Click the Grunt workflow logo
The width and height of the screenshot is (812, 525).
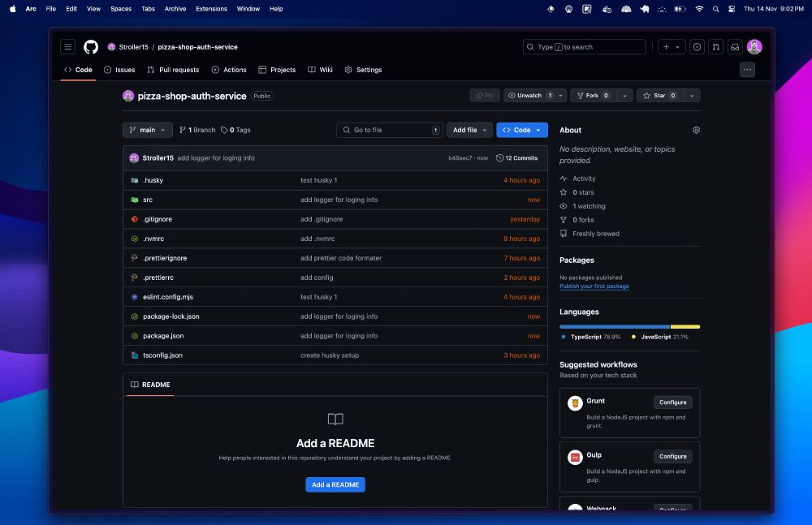point(575,402)
